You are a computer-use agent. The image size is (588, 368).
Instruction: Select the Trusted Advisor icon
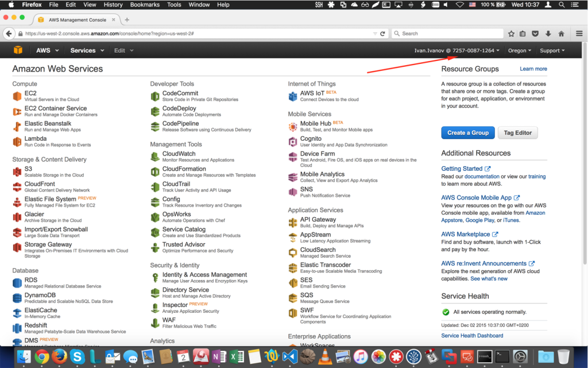(x=155, y=247)
